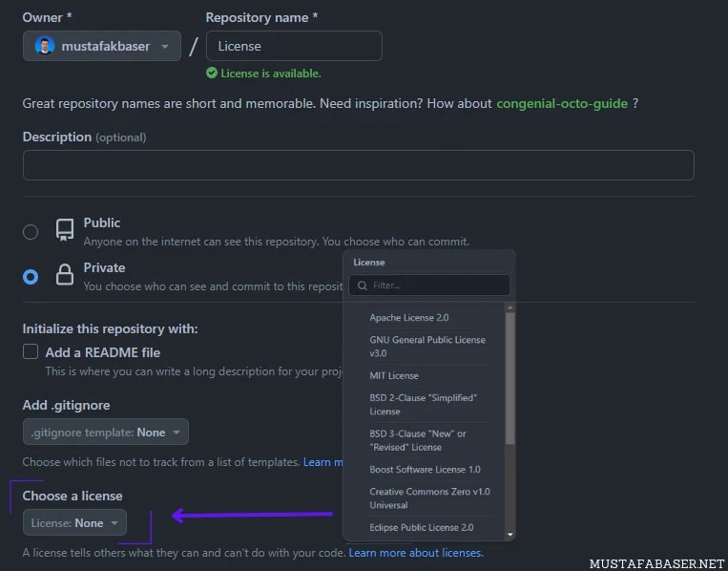The width and height of the screenshot is (728, 571).
Task: Open the License: None dropdown
Action: (74, 522)
